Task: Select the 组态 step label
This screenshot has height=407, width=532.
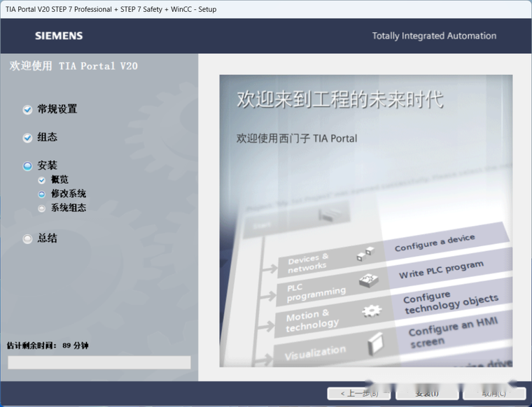Action: [47, 137]
